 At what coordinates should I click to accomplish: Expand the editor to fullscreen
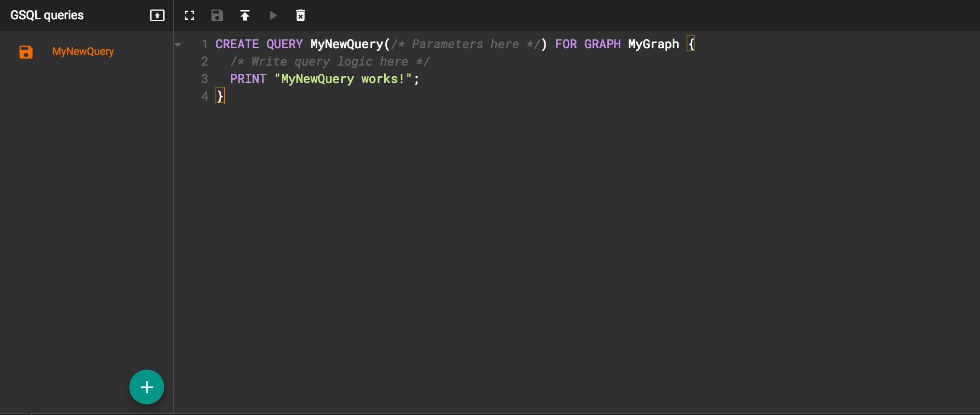point(190,15)
